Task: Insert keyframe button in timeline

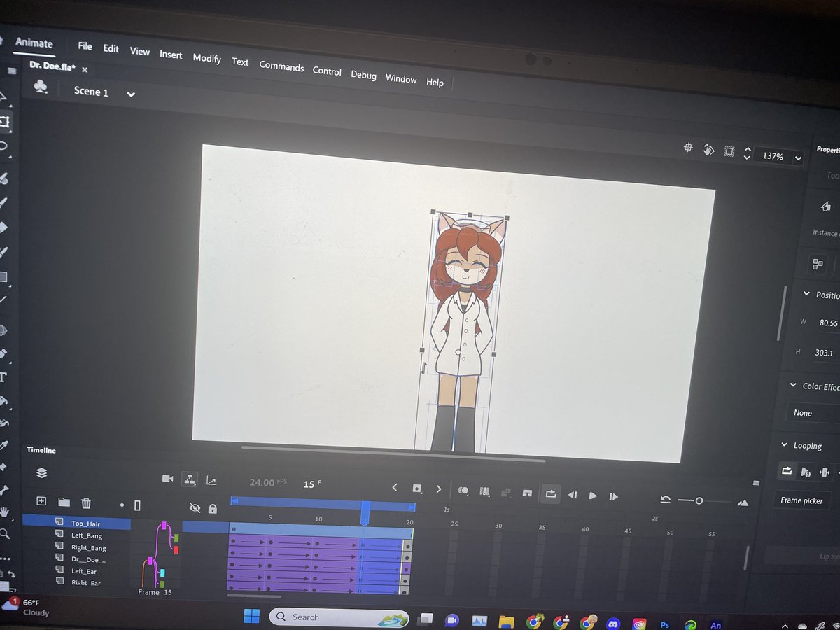Action: coord(417,489)
